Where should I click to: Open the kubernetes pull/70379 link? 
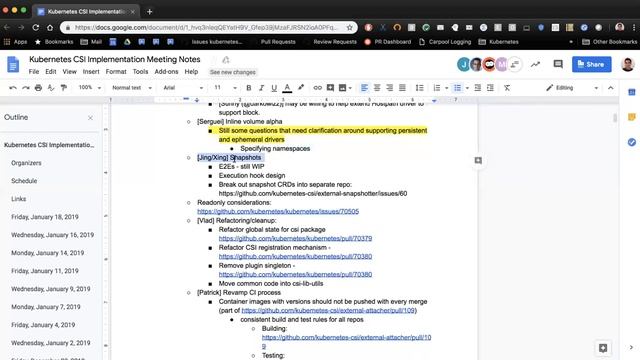pos(295,238)
